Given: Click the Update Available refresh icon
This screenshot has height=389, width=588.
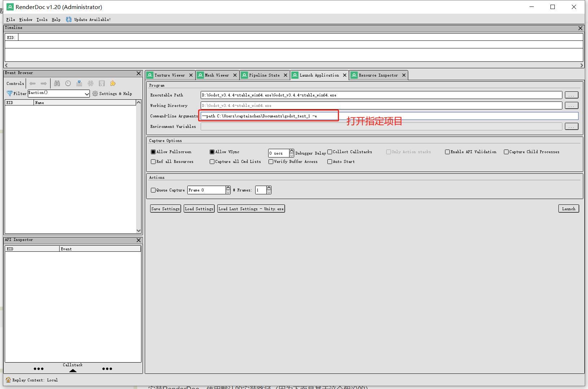Looking at the screenshot, I should click(69, 20).
